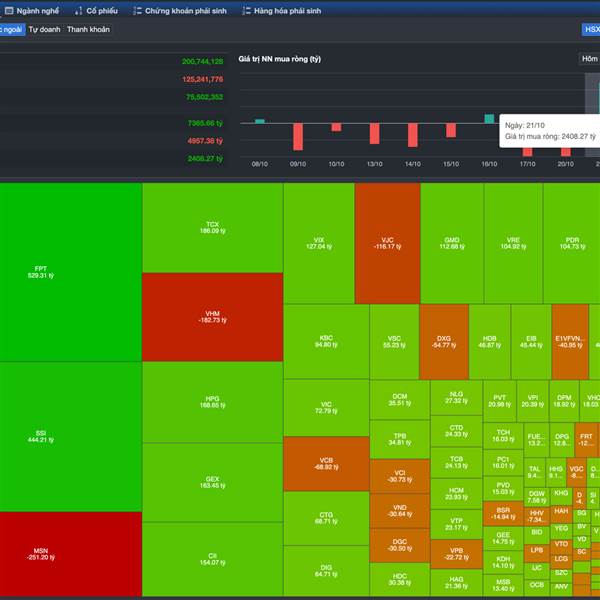
Task: Select the VCB -68.92 tỷ tile
Action: [326, 463]
